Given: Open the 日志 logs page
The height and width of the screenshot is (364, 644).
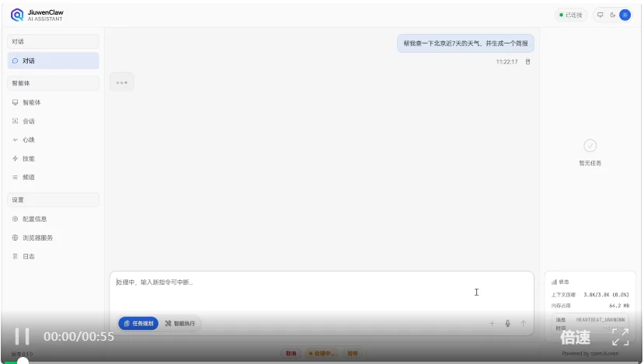Looking at the screenshot, I should pos(53,256).
